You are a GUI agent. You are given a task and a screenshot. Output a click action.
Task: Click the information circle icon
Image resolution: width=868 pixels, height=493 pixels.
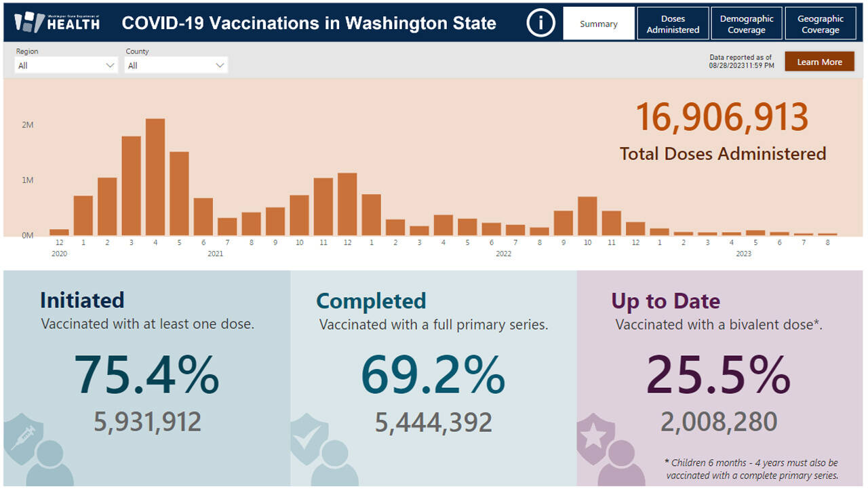click(540, 24)
